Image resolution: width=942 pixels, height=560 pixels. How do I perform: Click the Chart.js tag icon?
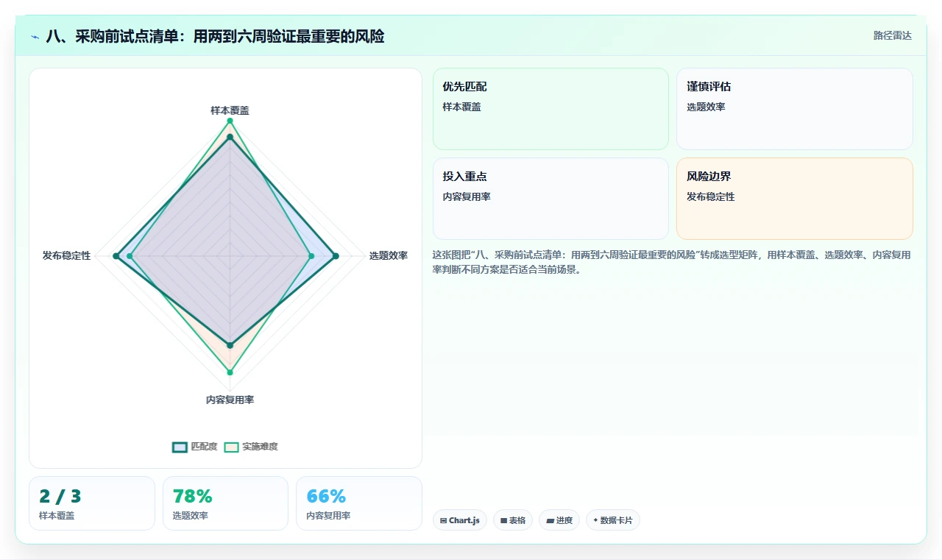(x=443, y=520)
